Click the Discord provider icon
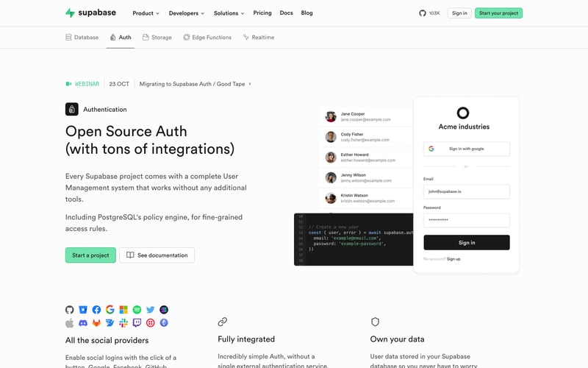Screen dimensions: 588x368 [x=83, y=323]
